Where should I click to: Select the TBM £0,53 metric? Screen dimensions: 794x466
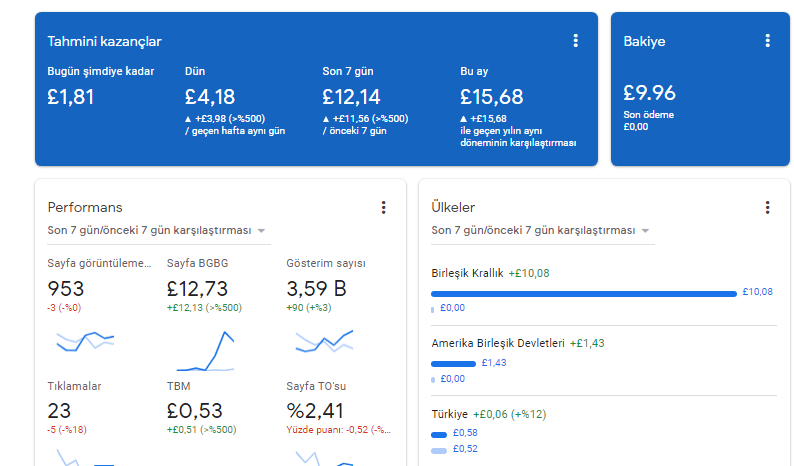pyautogui.click(x=194, y=411)
